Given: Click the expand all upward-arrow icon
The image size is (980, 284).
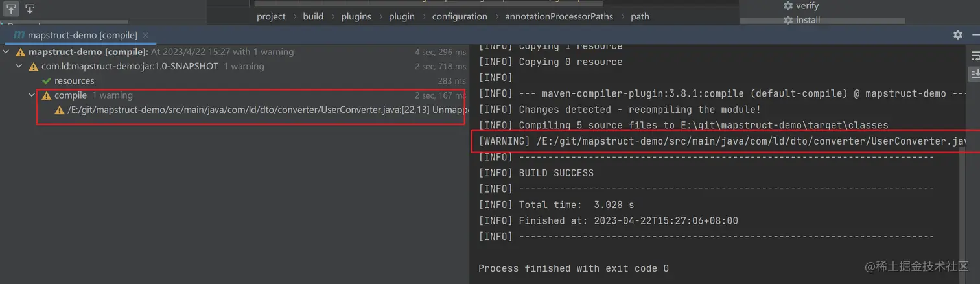Looking at the screenshot, I should (12, 8).
